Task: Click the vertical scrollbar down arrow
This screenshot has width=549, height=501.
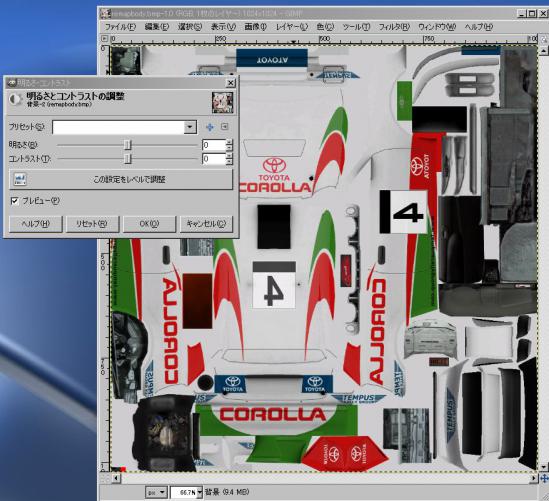Action: (543, 467)
